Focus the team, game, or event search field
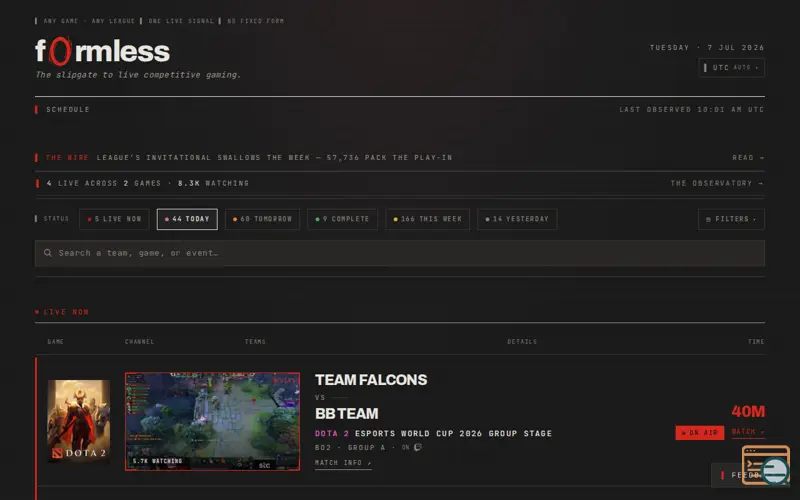 click(x=399, y=253)
